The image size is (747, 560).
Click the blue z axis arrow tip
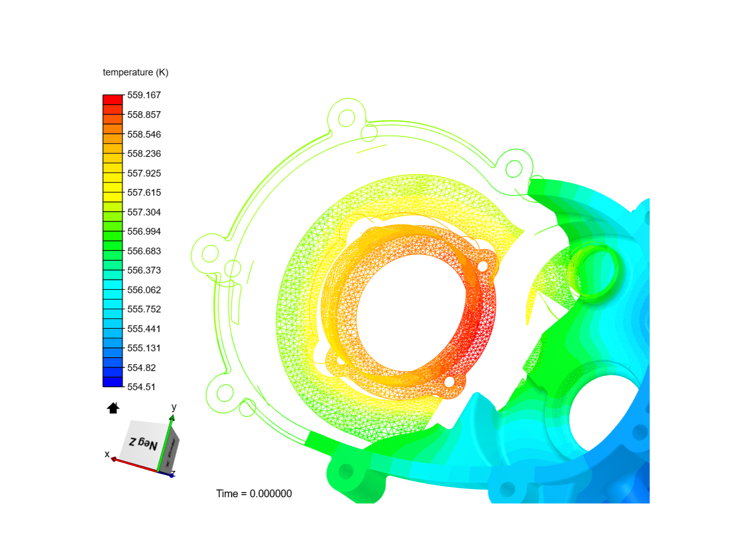pos(172,475)
